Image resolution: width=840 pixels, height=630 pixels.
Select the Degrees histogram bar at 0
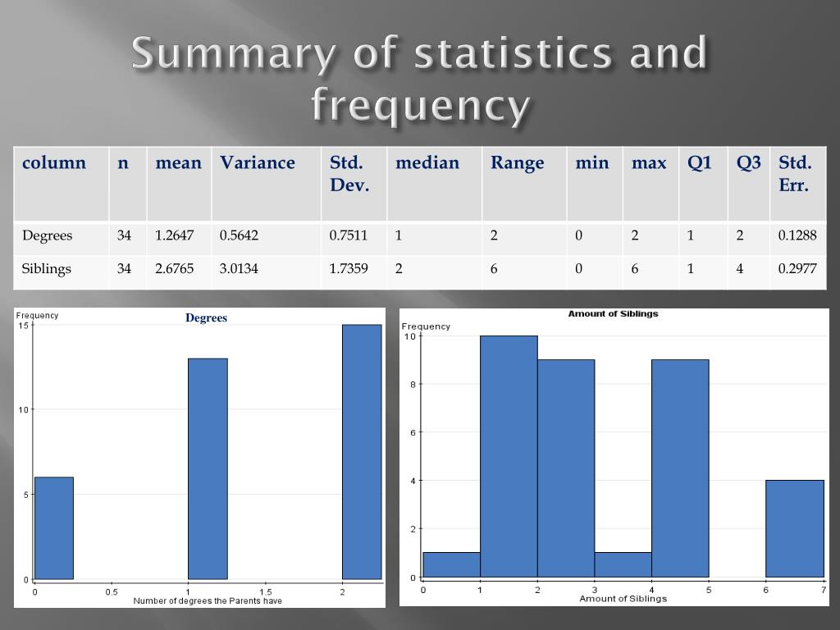pos(53,528)
